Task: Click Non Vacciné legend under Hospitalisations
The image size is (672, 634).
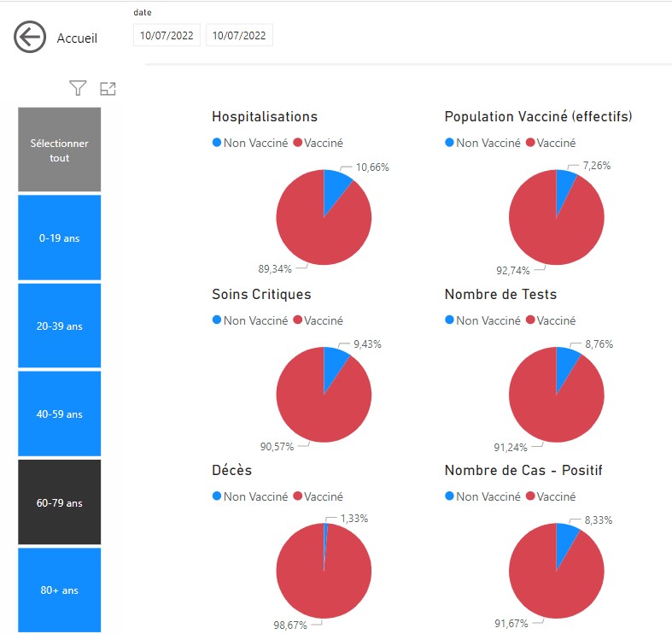Action: coord(253,144)
